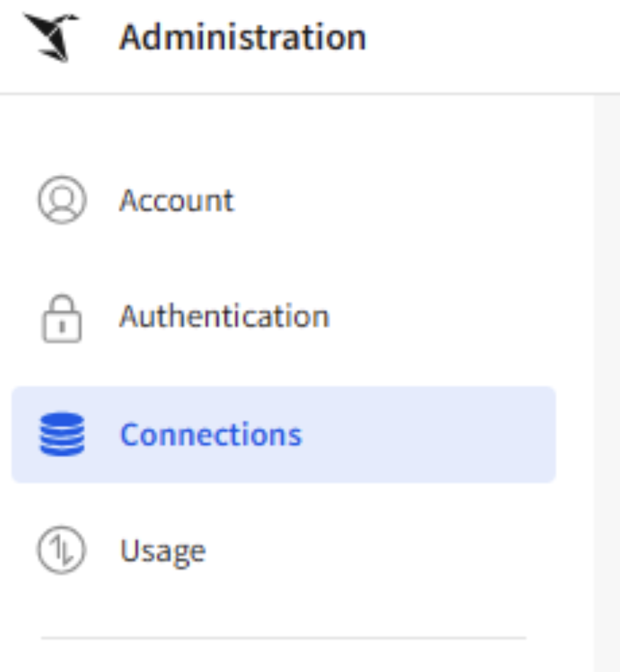Select the Connections menu item
This screenshot has height=672, width=620.
coord(211,435)
